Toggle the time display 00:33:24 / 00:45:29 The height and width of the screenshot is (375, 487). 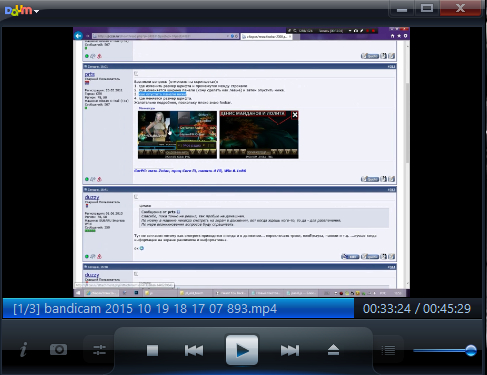(417, 309)
